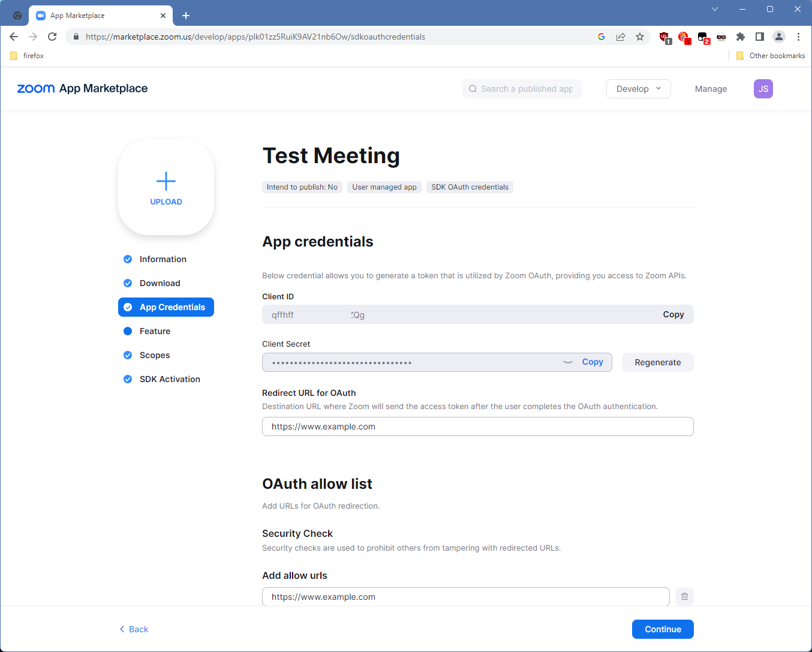
Task: Click the Google icon in the address bar
Action: pyautogui.click(x=602, y=37)
